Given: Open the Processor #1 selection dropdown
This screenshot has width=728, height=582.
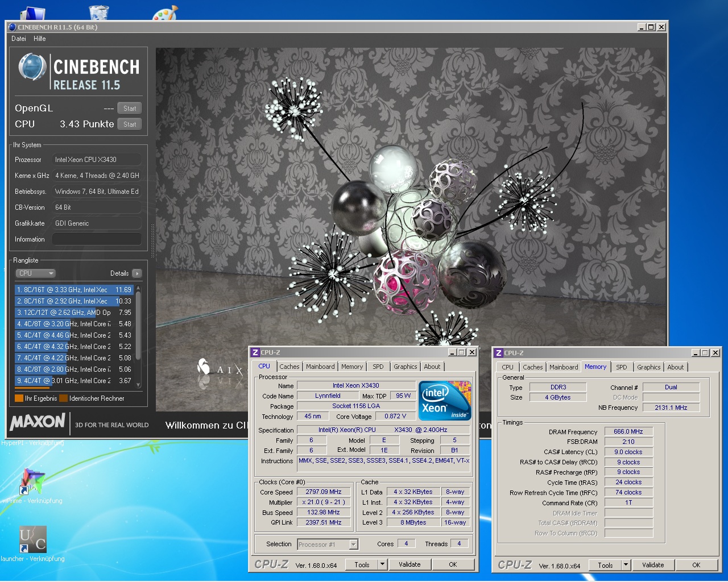Looking at the screenshot, I should pos(328,544).
